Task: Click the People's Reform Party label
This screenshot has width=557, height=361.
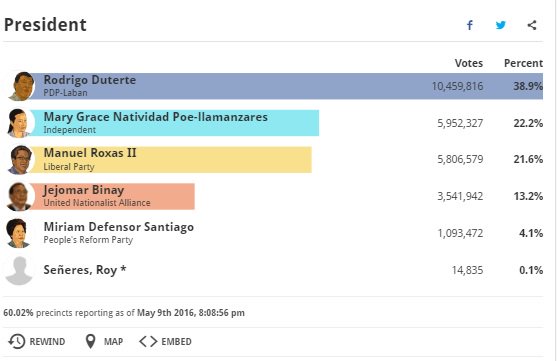Action: coord(88,240)
